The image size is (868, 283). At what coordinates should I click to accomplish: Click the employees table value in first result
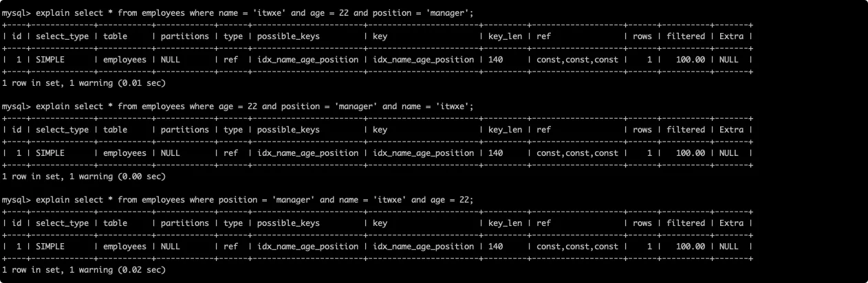pyautogui.click(x=124, y=60)
